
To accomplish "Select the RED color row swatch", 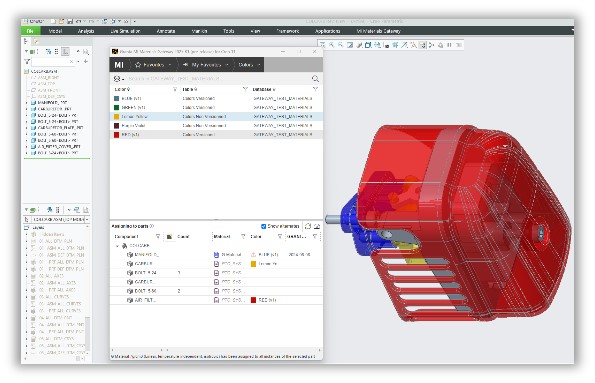I will click(116, 134).
